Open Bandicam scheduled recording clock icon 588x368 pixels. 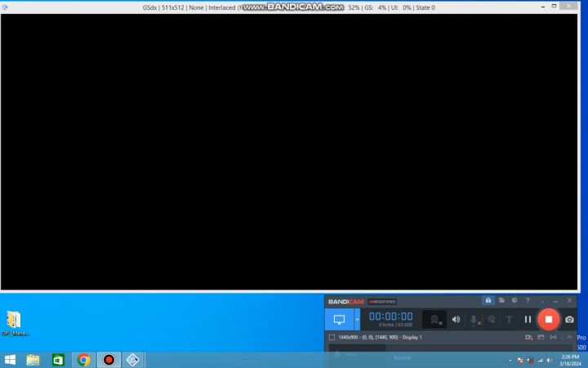point(514,300)
